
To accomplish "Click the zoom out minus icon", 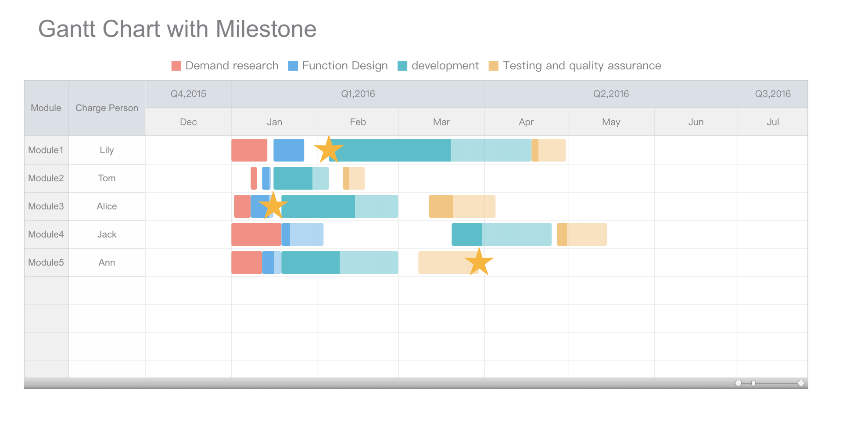I will point(738,383).
